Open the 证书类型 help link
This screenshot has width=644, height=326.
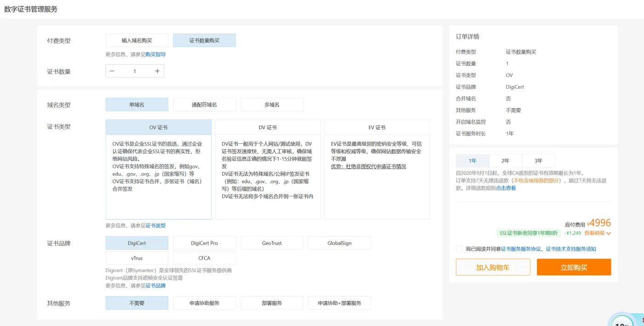pyautogui.click(x=155, y=226)
